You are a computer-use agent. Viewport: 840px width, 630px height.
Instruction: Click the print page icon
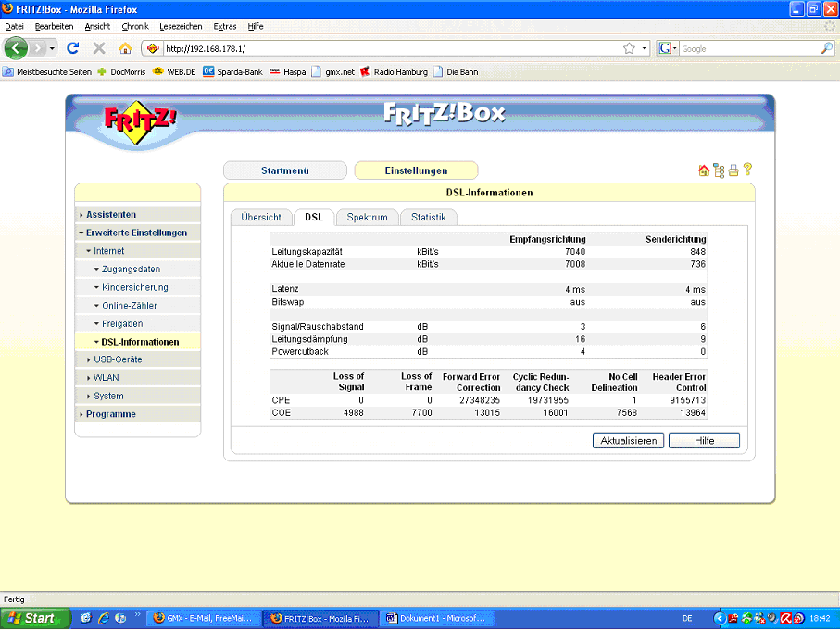[733, 170]
